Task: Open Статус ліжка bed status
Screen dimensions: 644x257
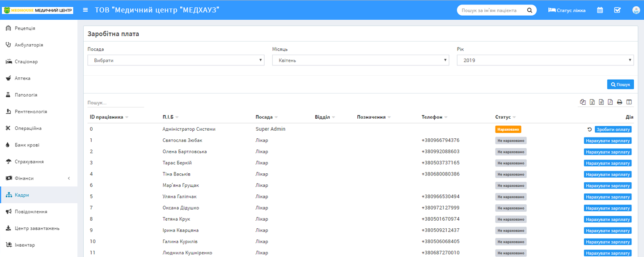Action: click(x=567, y=10)
